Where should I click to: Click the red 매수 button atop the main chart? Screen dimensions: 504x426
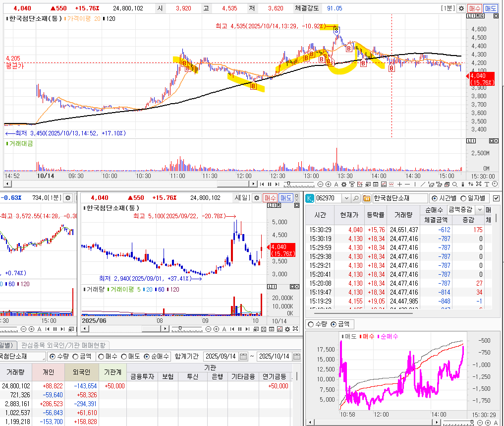click(x=474, y=8)
